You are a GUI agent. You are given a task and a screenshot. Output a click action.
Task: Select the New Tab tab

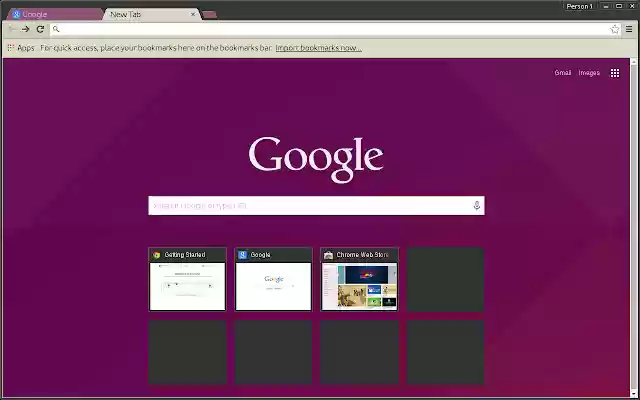pos(140,14)
